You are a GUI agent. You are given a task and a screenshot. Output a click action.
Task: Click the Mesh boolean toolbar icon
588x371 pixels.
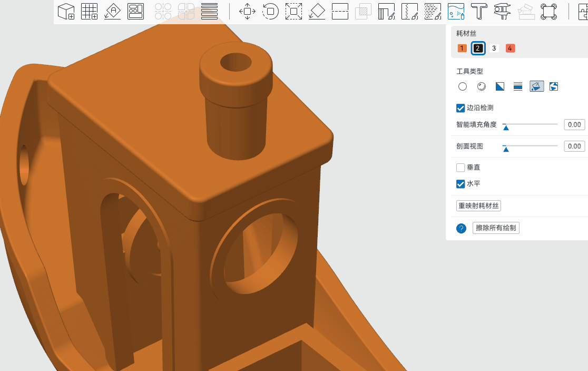click(363, 11)
